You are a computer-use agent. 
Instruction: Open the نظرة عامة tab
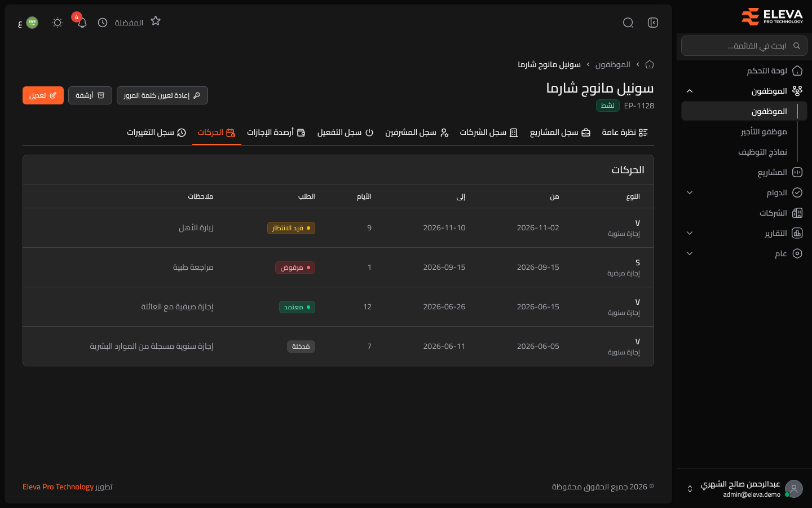[625, 132]
